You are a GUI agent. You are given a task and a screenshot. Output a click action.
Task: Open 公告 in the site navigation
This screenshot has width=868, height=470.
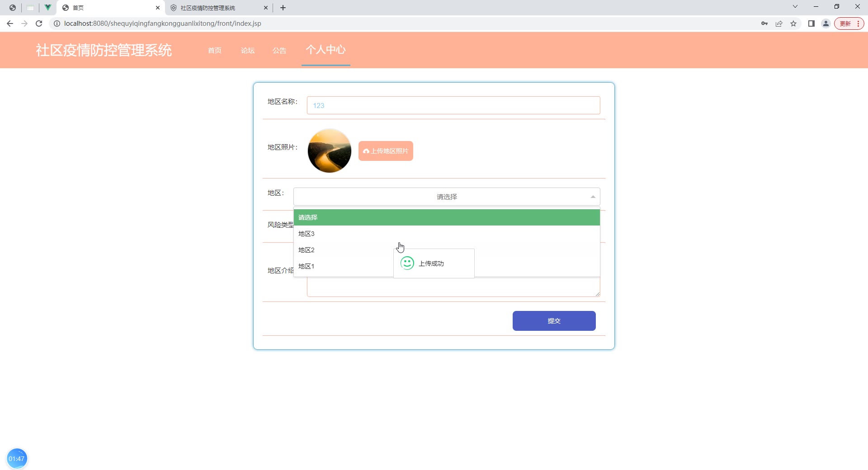(x=279, y=51)
